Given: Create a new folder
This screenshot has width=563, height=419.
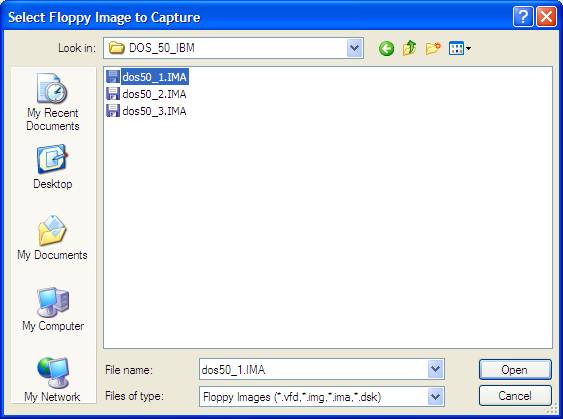Looking at the screenshot, I should pos(433,48).
